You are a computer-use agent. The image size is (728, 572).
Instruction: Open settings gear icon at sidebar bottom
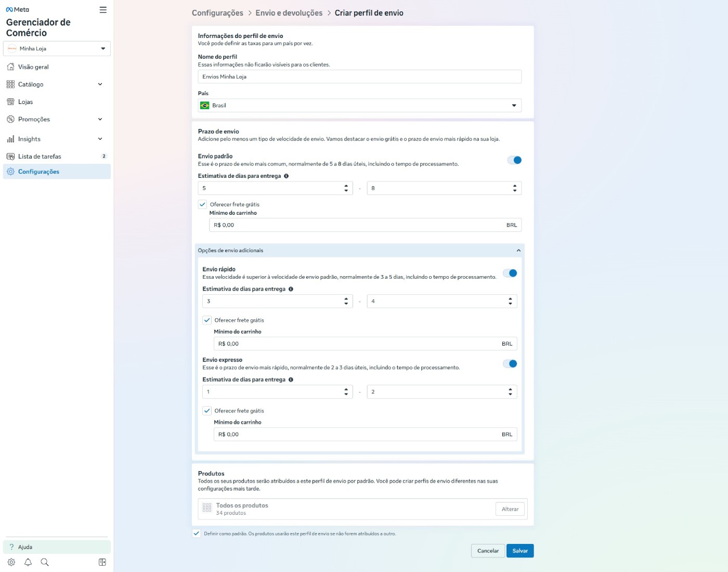11,562
